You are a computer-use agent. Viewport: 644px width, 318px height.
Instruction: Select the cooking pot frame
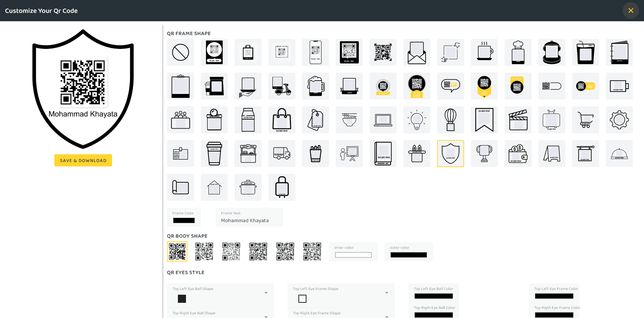[x=248, y=187]
